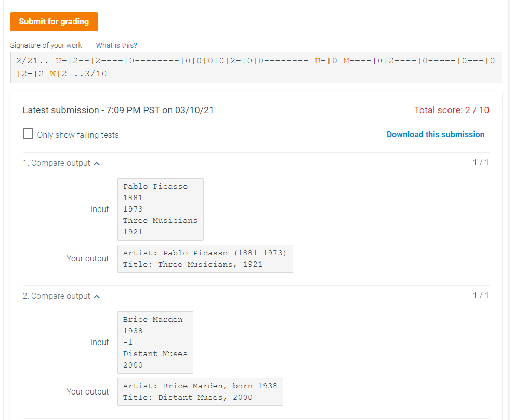Viewport: 514px width, 420px height.
Task: Select the Input box for Pablo Picasso
Action: pyautogui.click(x=160, y=209)
